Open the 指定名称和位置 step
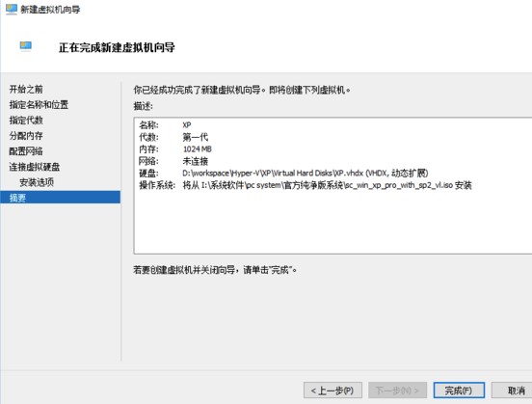This screenshot has width=532, height=404. tap(39, 104)
